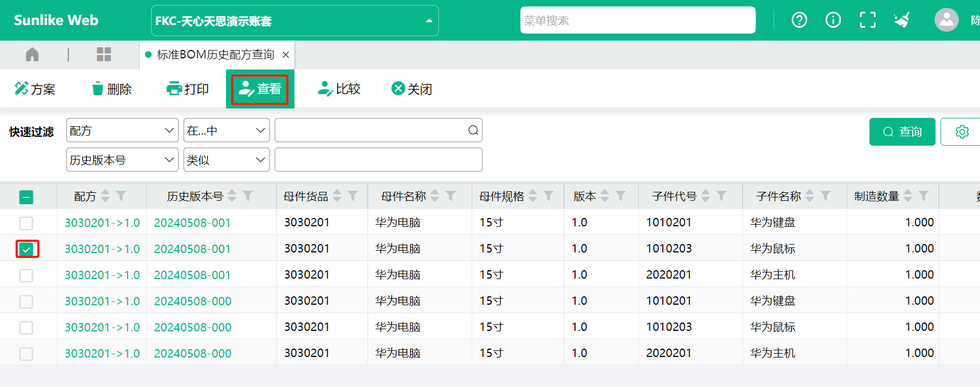Check the 20240508-001 华为键盘 row checkbox
This screenshot has width=980, height=387.
[x=26, y=223]
